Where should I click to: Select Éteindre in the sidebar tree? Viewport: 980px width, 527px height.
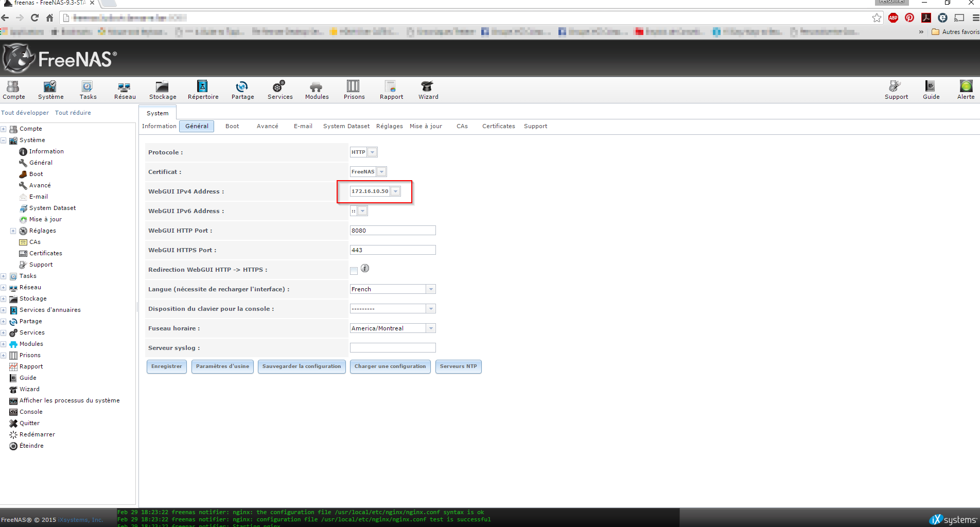pos(31,446)
